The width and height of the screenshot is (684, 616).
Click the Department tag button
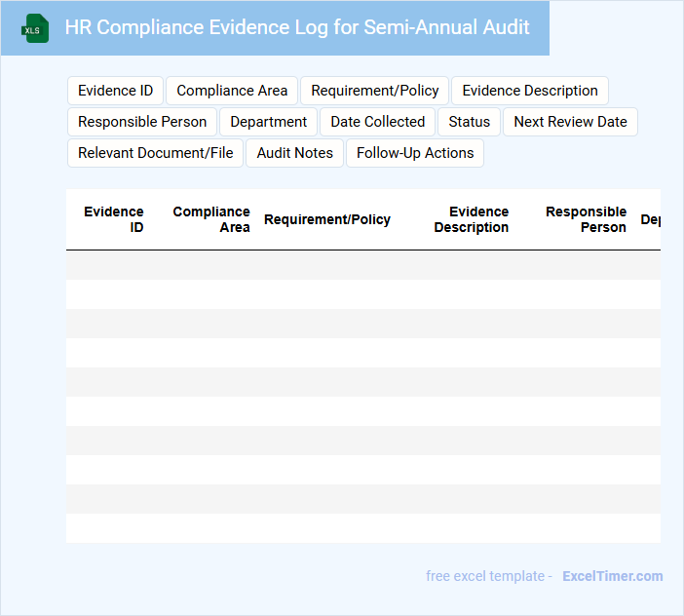click(269, 122)
